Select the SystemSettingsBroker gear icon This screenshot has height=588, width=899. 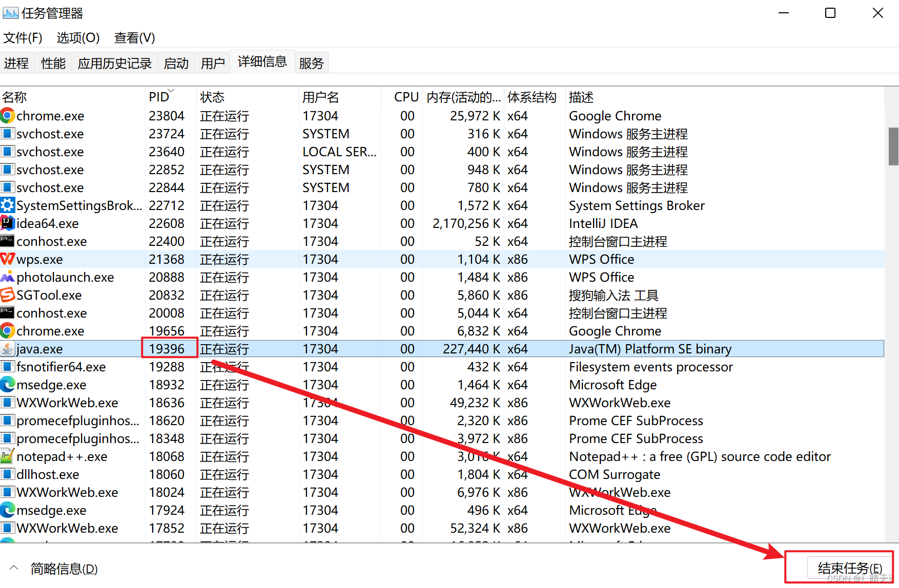[x=7, y=205]
